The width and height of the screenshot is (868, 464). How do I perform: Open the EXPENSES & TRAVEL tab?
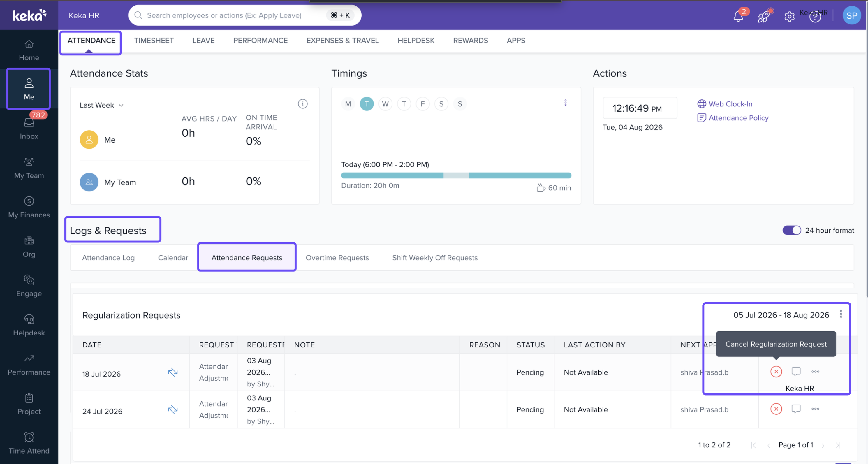pyautogui.click(x=342, y=41)
